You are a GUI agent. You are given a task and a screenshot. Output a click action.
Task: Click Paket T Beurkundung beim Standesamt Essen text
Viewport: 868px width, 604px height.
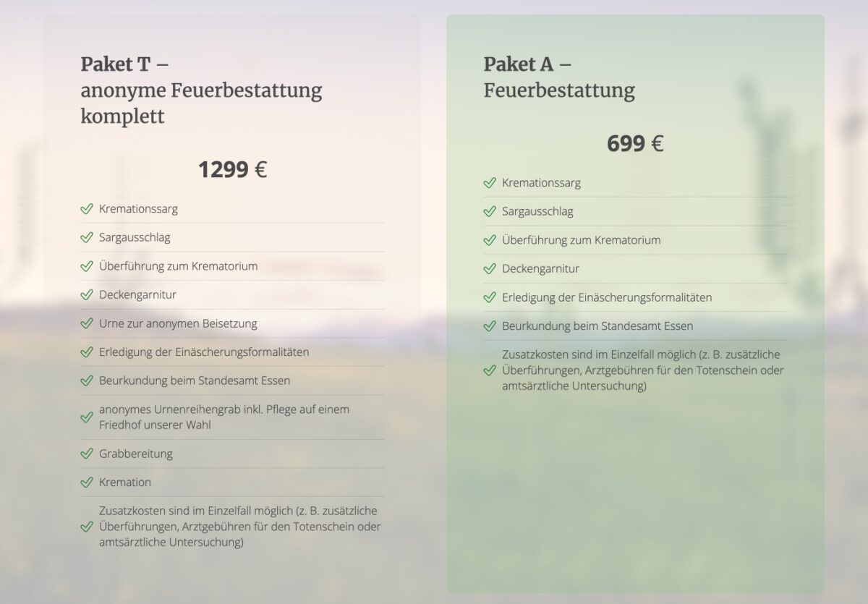[195, 380]
